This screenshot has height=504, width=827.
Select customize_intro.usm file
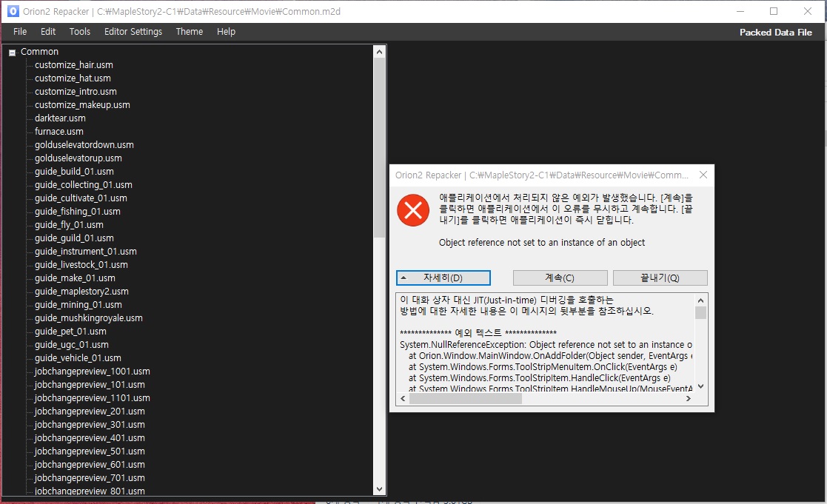click(76, 91)
